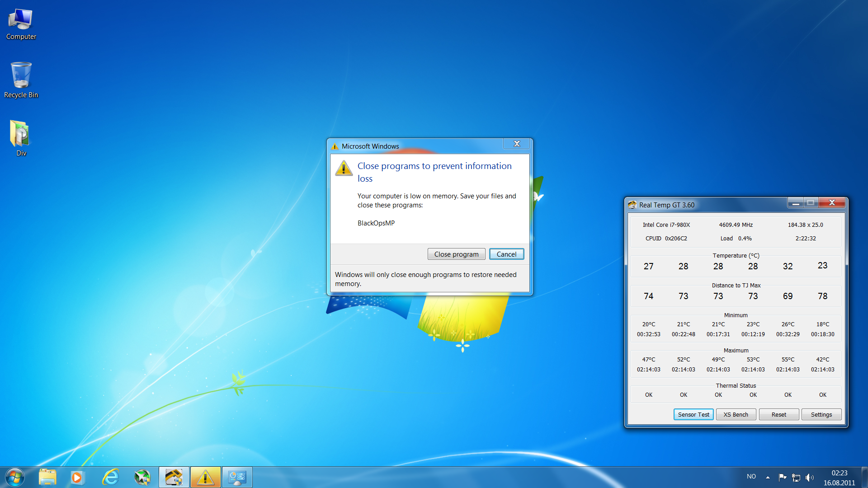Open the Windows Start menu orb
Screen dimensions: 868x488
pos(14,477)
